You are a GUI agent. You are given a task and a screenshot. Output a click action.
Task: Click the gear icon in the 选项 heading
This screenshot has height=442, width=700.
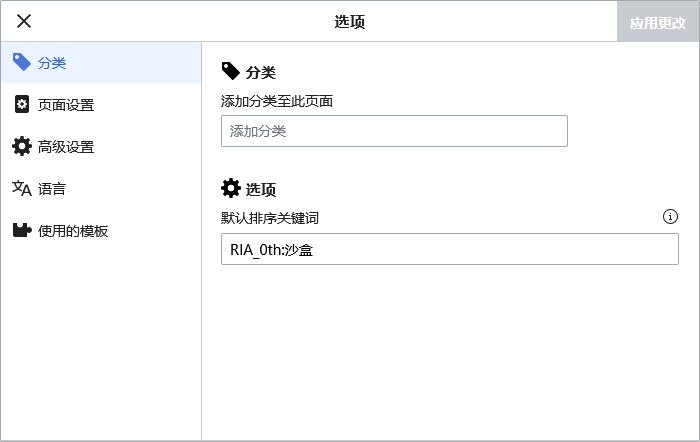231,188
